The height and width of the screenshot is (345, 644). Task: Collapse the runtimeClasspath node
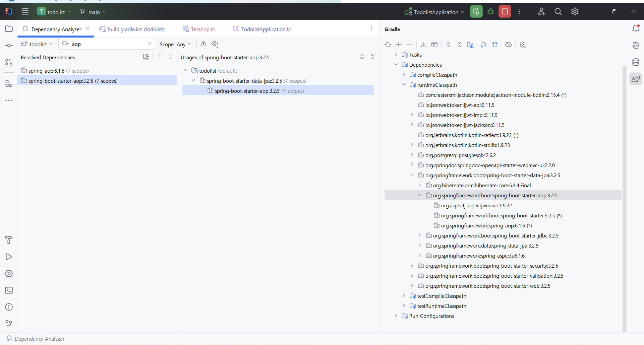(x=404, y=84)
